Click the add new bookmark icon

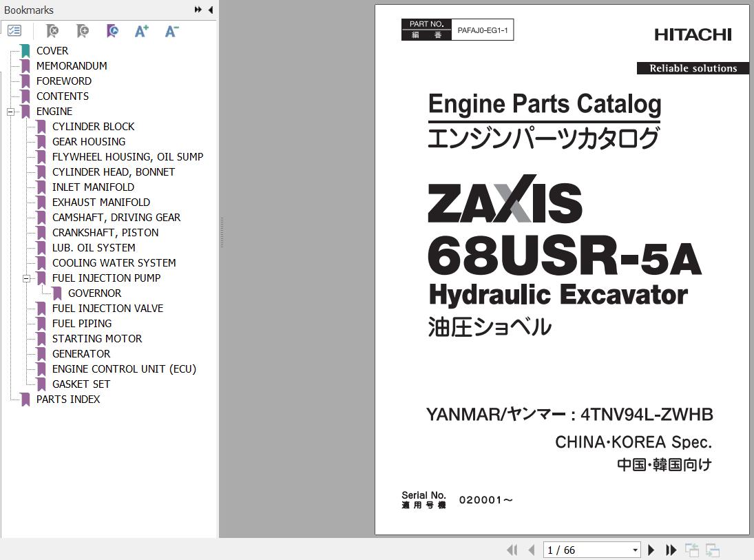click(82, 31)
